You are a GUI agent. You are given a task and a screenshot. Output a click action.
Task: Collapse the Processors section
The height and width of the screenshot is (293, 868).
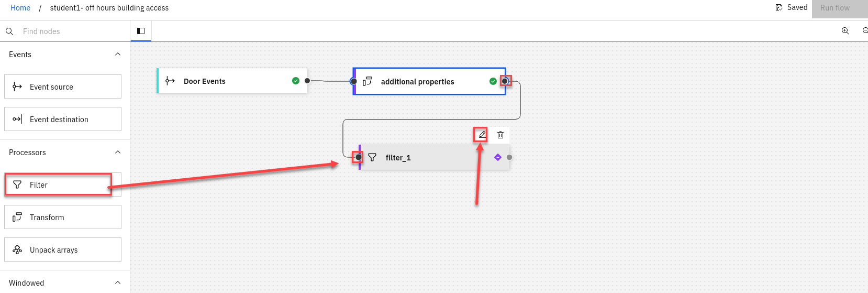pos(118,153)
